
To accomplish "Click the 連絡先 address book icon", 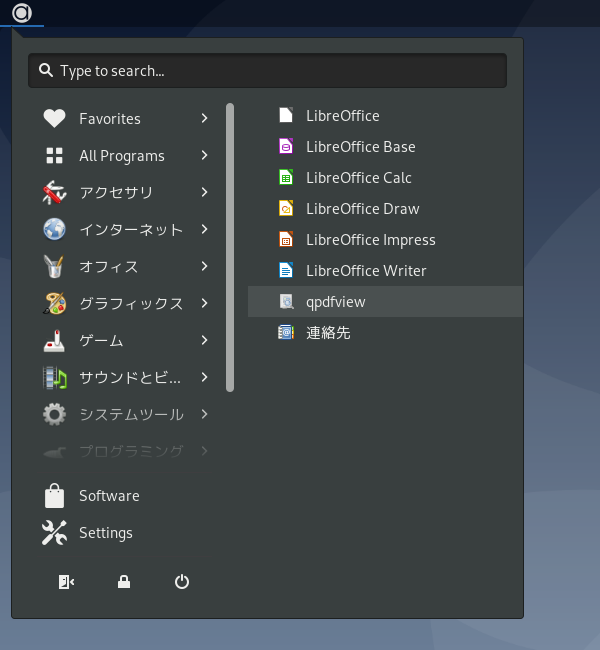I will click(286, 332).
